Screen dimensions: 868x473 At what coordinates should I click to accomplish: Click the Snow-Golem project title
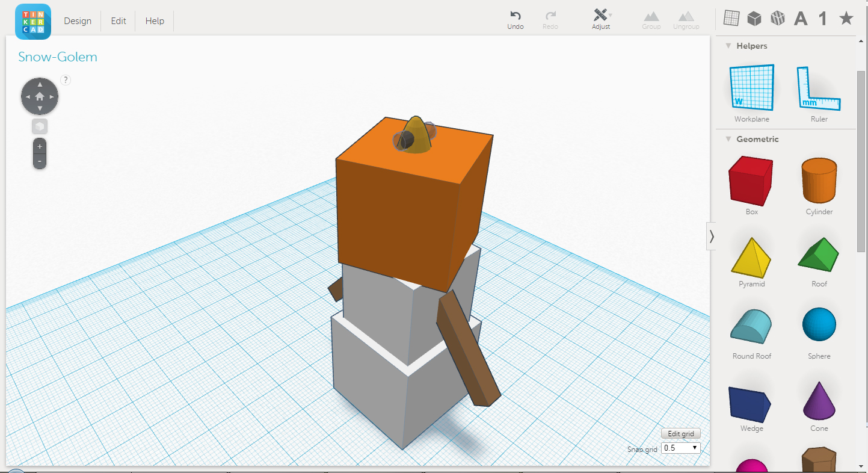[58, 57]
